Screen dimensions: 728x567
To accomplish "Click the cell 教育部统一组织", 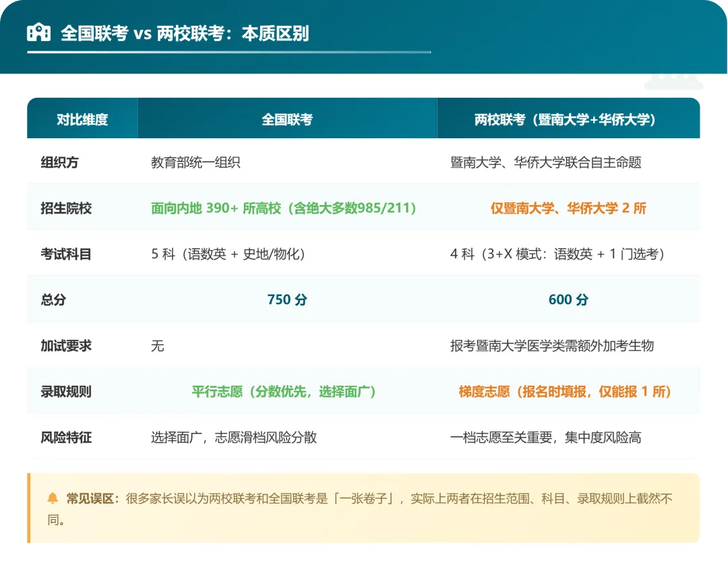I will pyautogui.click(x=195, y=162).
